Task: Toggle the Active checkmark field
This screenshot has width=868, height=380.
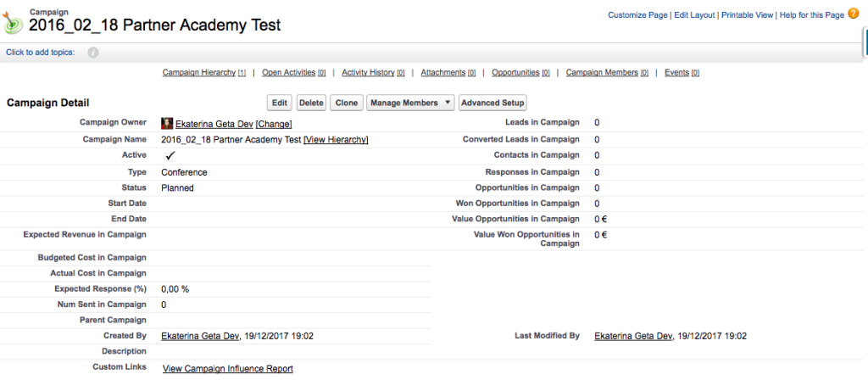Action: click(170, 156)
